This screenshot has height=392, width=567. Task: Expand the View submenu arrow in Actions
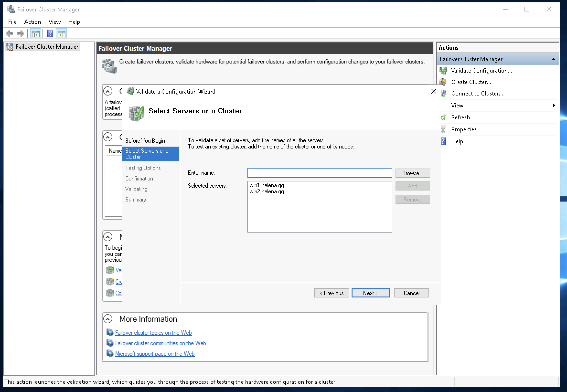click(x=553, y=105)
